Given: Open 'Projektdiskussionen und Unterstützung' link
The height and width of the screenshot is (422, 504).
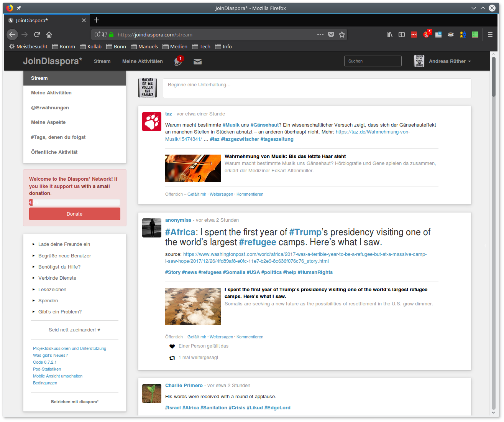Looking at the screenshot, I should [x=69, y=349].
